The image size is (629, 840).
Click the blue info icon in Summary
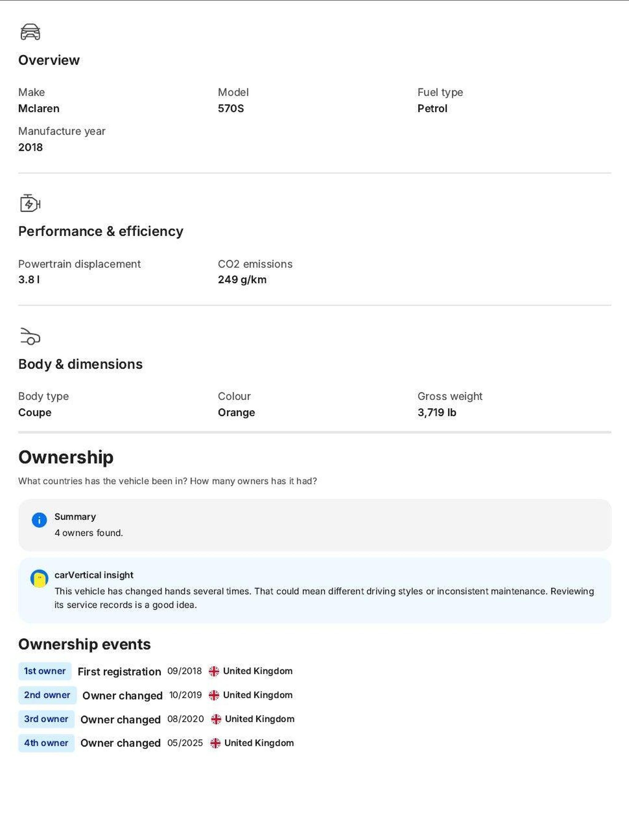(39, 520)
